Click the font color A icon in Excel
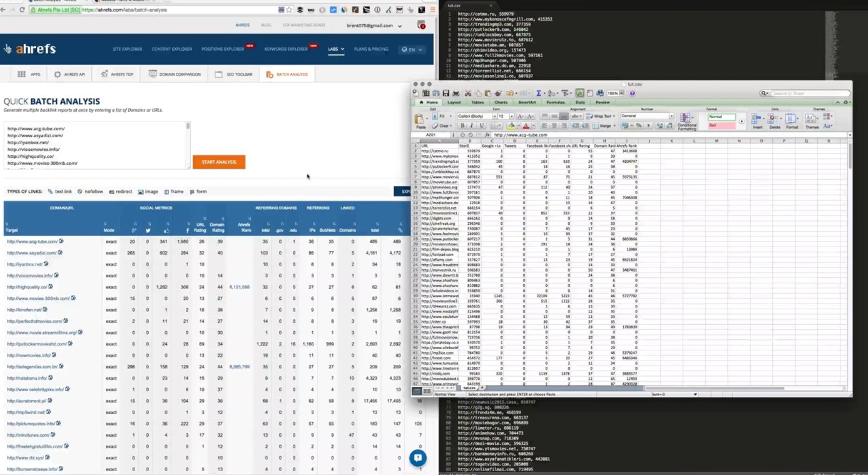Screen dimensions: 868x475 tap(525, 126)
